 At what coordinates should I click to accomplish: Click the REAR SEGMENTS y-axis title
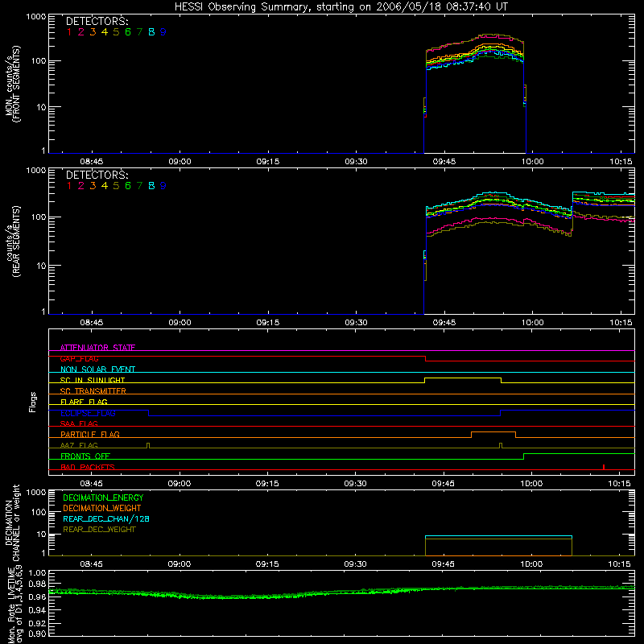[x=13, y=242]
